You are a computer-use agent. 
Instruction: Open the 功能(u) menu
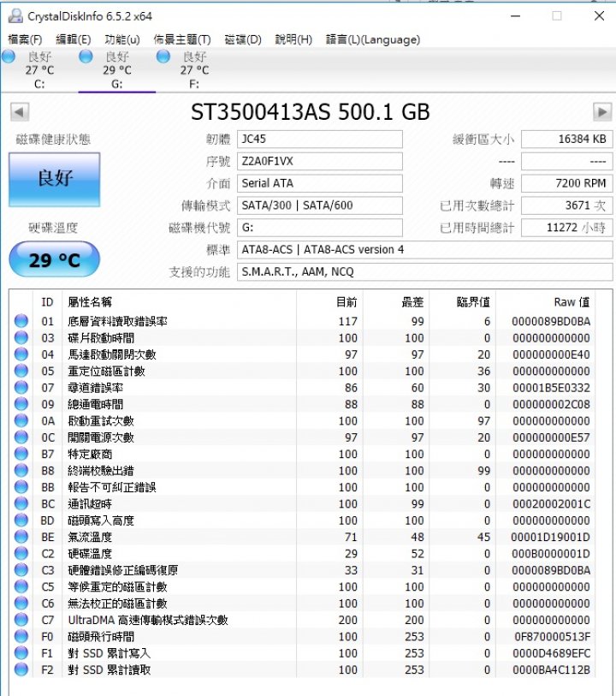coord(122,39)
